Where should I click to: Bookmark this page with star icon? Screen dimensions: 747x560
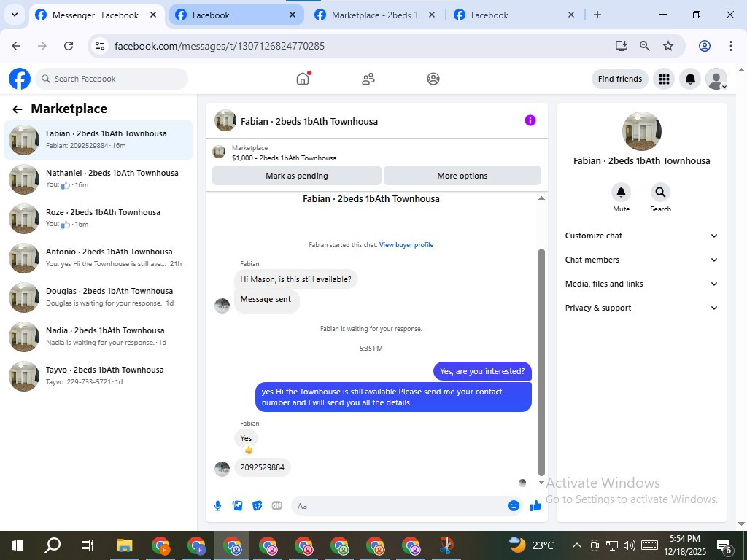click(668, 46)
